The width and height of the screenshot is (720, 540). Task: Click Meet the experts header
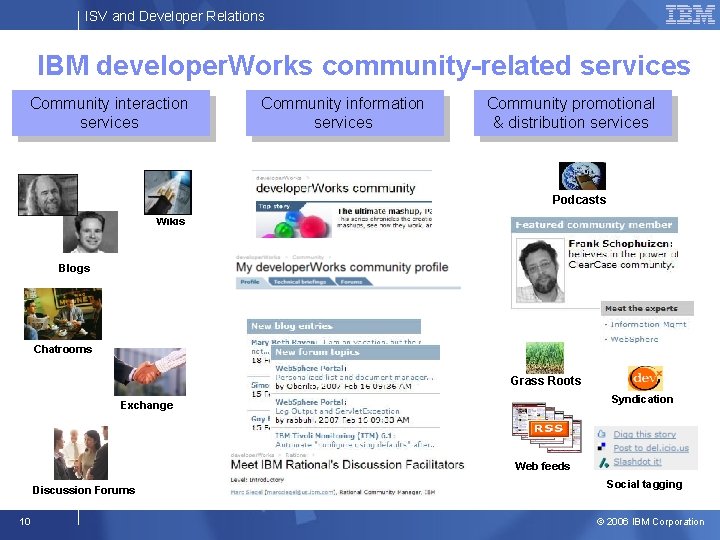coord(647,309)
